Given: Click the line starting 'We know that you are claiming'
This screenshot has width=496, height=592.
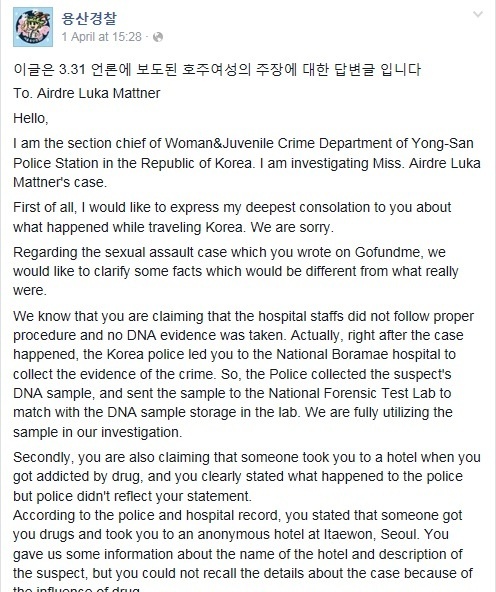Looking at the screenshot, I should coord(243,316).
